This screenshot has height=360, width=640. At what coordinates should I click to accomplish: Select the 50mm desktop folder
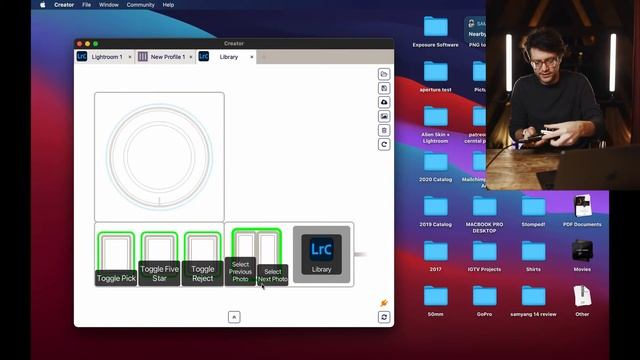coord(436,300)
